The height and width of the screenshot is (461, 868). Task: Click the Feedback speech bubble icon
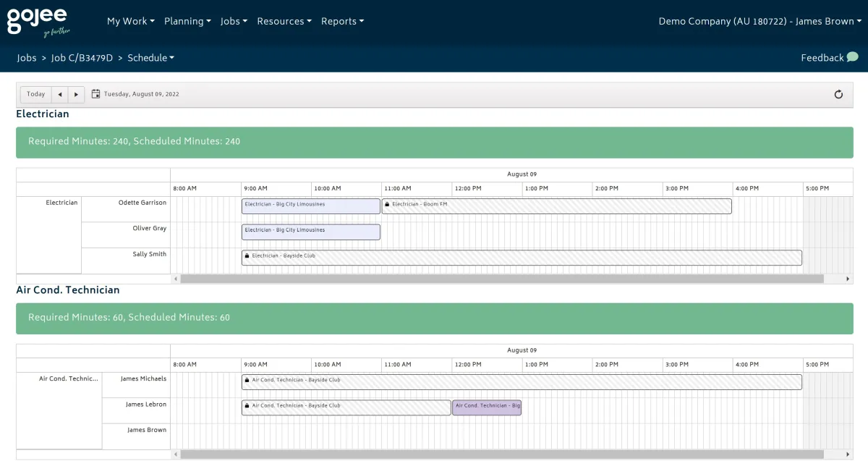(x=852, y=57)
